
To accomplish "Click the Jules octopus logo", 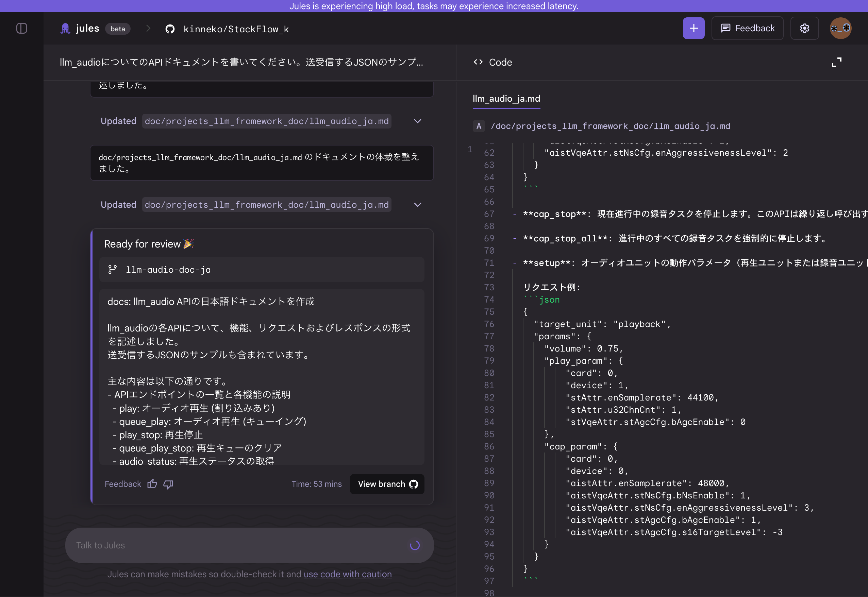I will click(65, 29).
